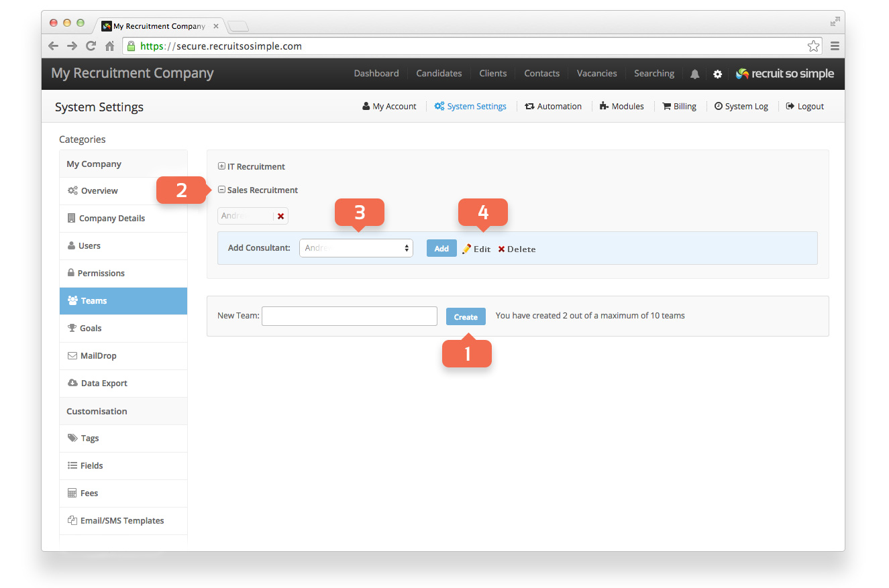Click the Edit pencil icon

pos(467,249)
